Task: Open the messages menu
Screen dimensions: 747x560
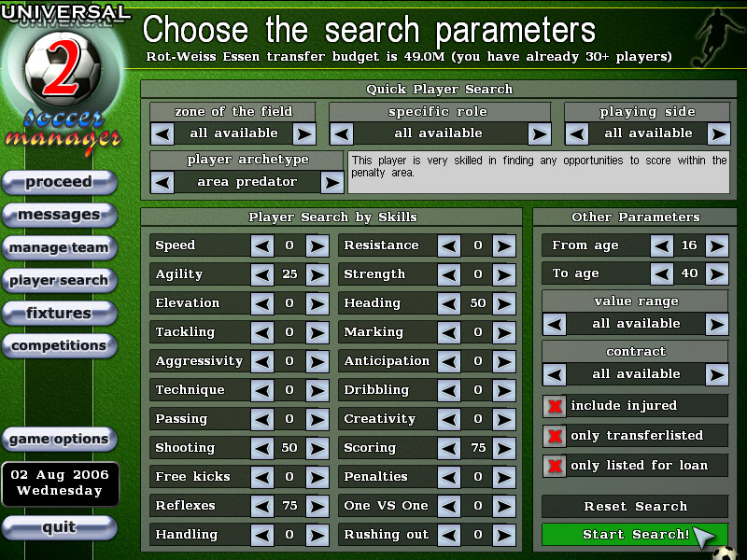Action: [x=60, y=215]
